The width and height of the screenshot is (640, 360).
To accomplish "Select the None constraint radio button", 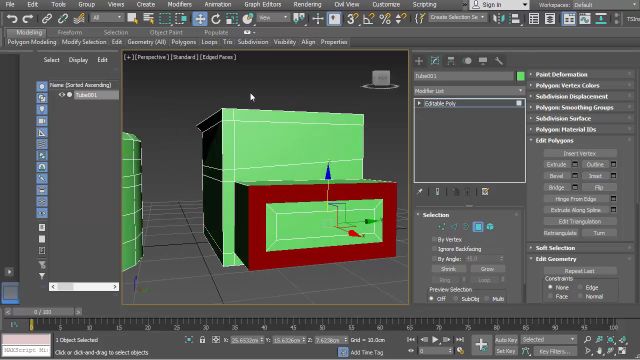I will tap(550, 287).
